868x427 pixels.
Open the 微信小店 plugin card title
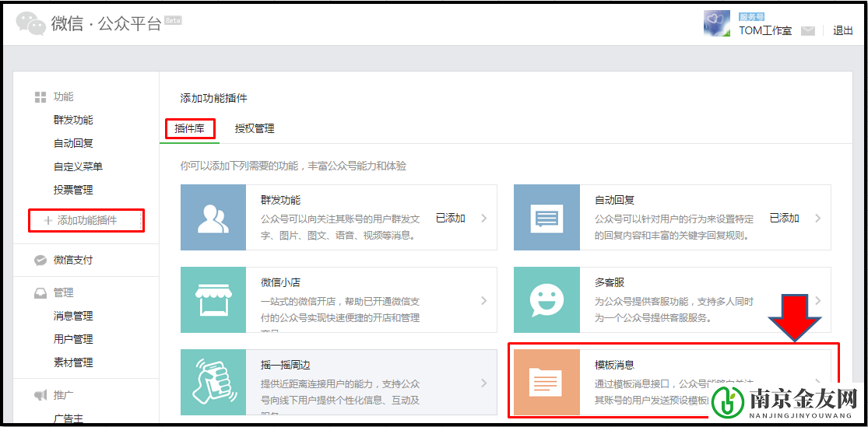(x=280, y=282)
